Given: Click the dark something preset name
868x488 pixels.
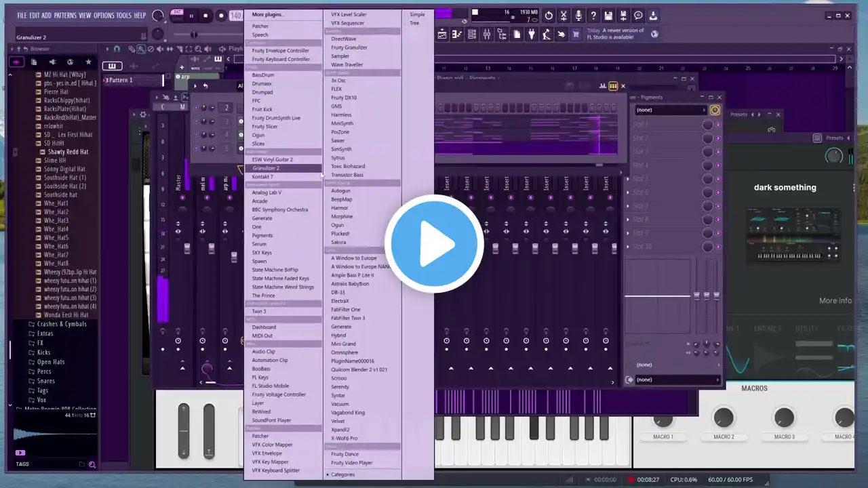Looking at the screenshot, I should point(785,188).
